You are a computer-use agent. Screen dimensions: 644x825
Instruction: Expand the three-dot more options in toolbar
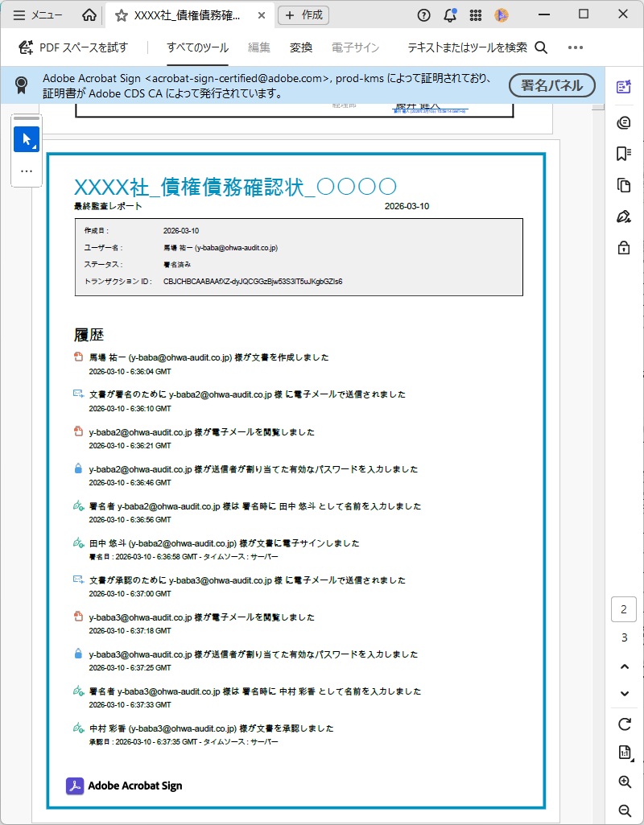575,47
